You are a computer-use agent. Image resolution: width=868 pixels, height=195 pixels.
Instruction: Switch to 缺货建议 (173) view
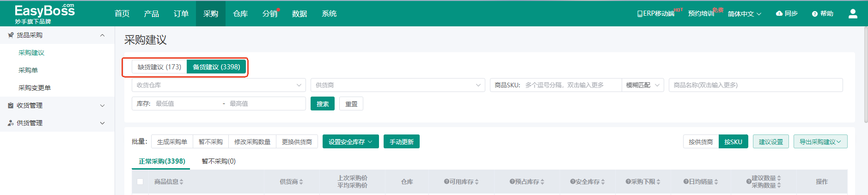click(x=159, y=67)
